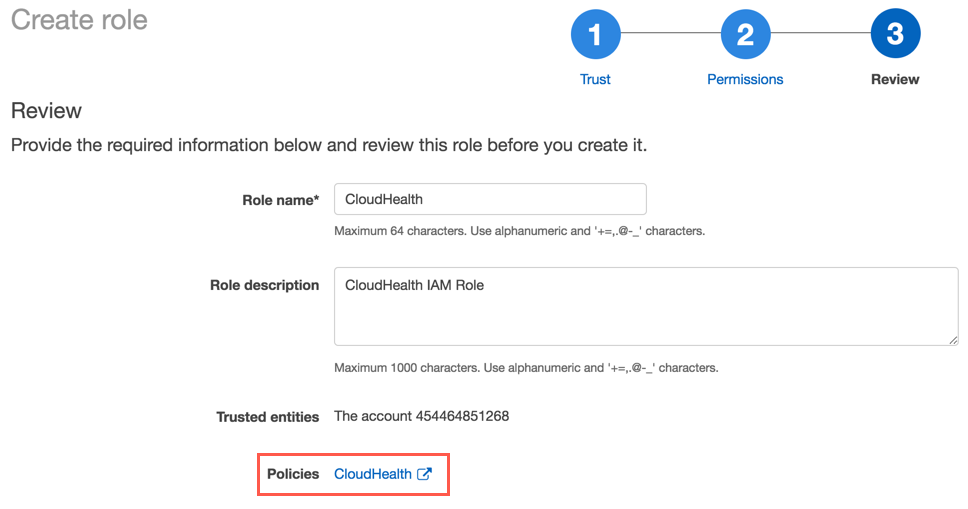The height and width of the screenshot is (509, 968).
Task: Select the Review step label
Action: (895, 79)
